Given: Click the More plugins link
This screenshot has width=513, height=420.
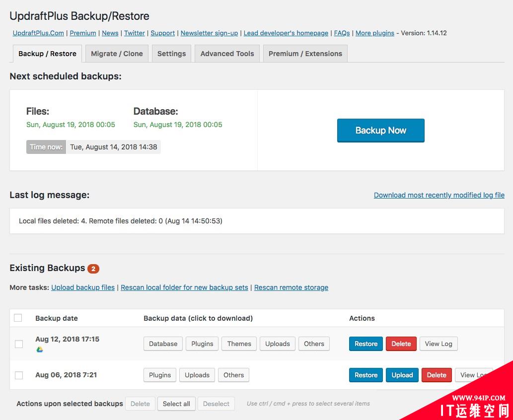Looking at the screenshot, I should pyautogui.click(x=375, y=33).
